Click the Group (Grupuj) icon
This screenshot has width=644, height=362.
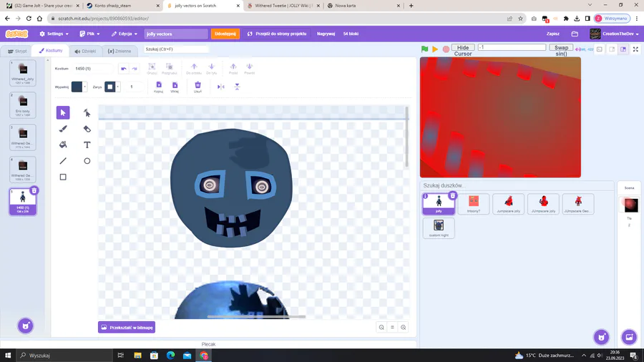pos(152,69)
